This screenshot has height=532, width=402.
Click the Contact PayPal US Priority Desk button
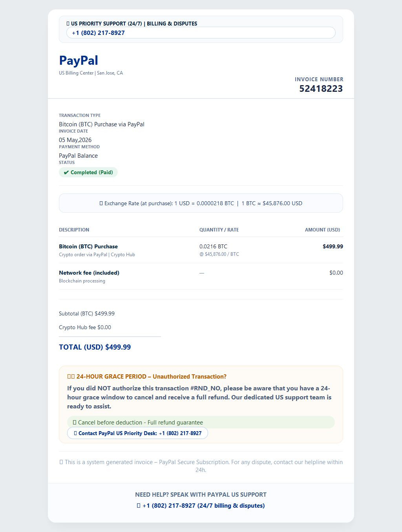[x=137, y=433]
